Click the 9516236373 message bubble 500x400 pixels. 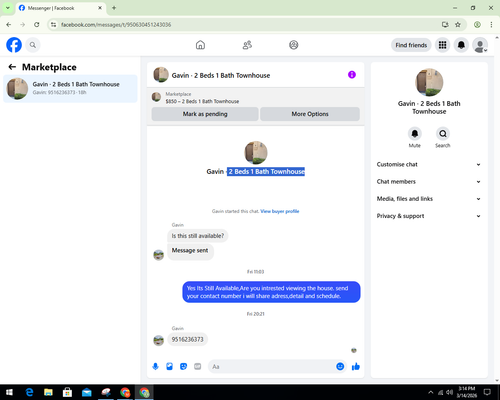[187, 339]
